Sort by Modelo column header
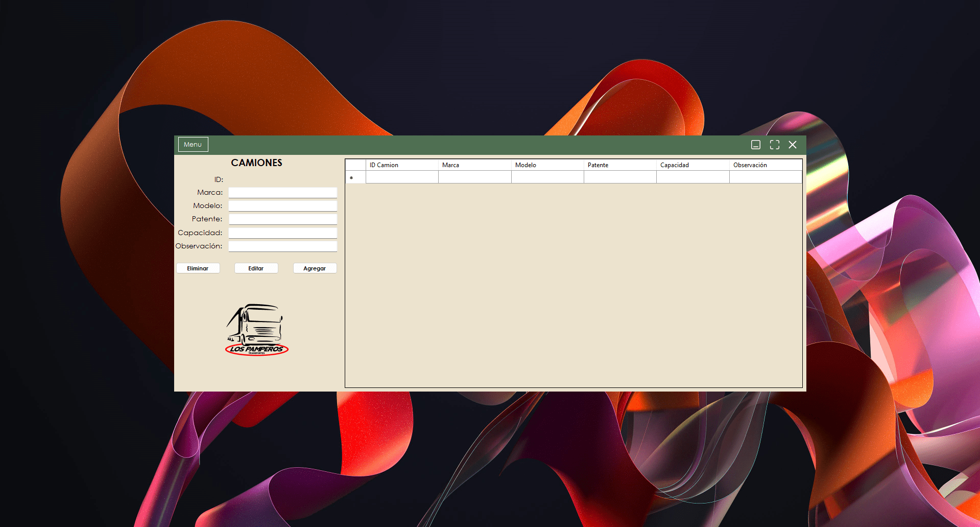980x527 pixels. coord(547,165)
